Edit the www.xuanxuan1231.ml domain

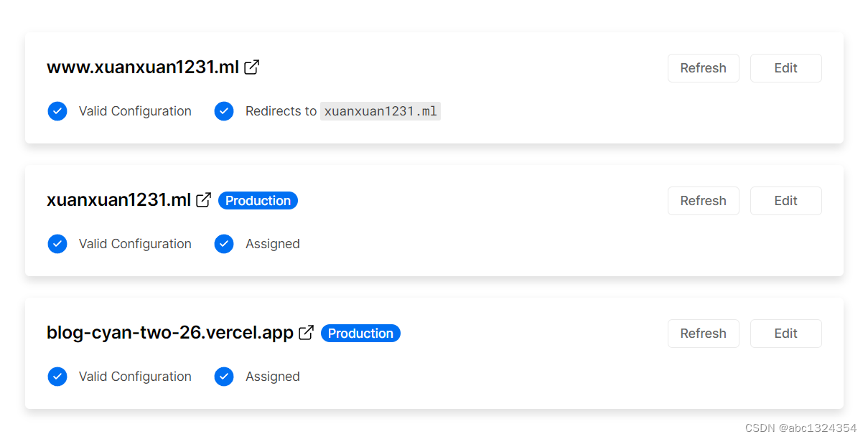pos(785,67)
